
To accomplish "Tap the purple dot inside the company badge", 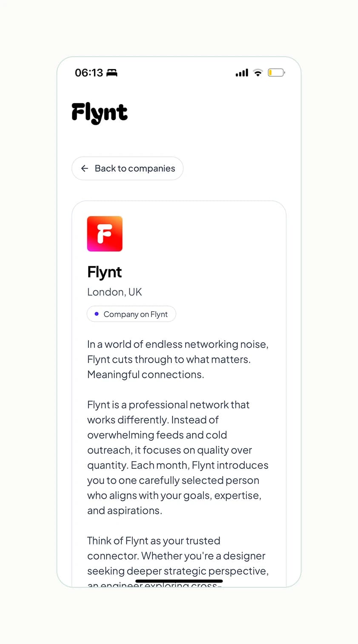I will (x=96, y=314).
